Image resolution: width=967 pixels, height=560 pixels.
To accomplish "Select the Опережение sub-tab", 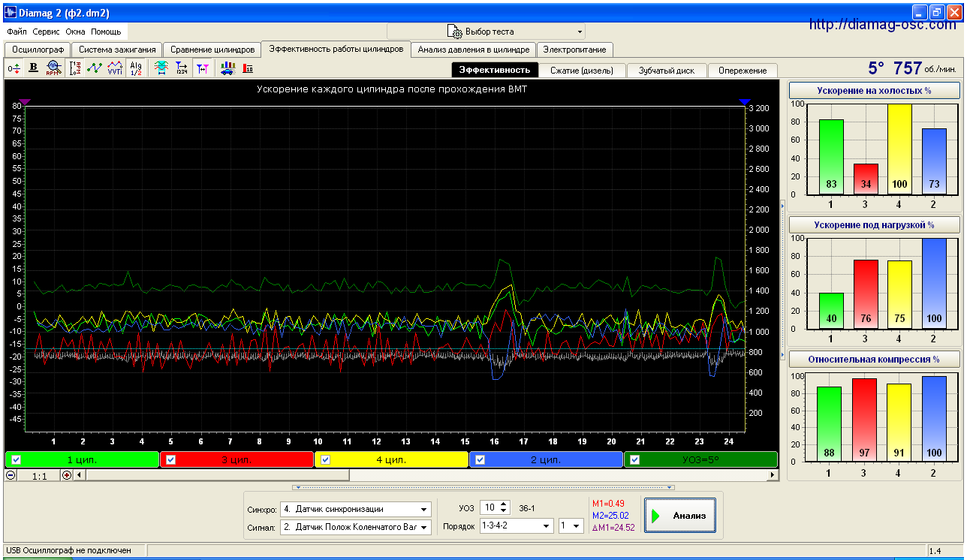I will point(743,70).
